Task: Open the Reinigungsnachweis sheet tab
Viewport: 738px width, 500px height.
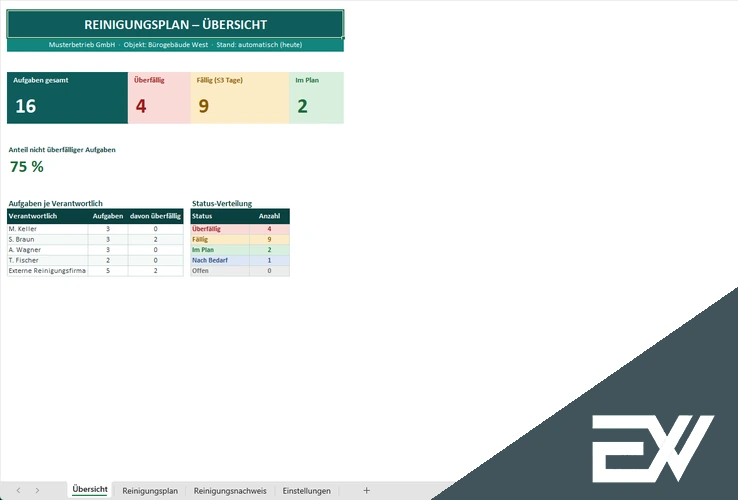Action: (230, 491)
